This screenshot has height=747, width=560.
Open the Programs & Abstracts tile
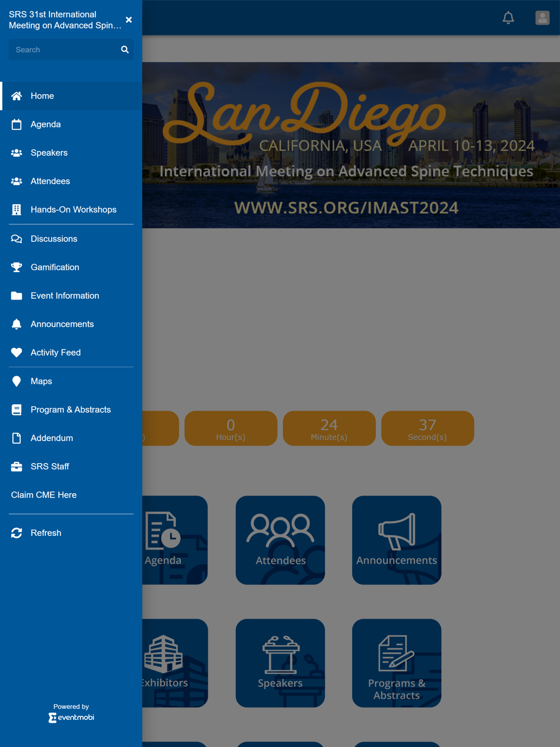click(397, 663)
